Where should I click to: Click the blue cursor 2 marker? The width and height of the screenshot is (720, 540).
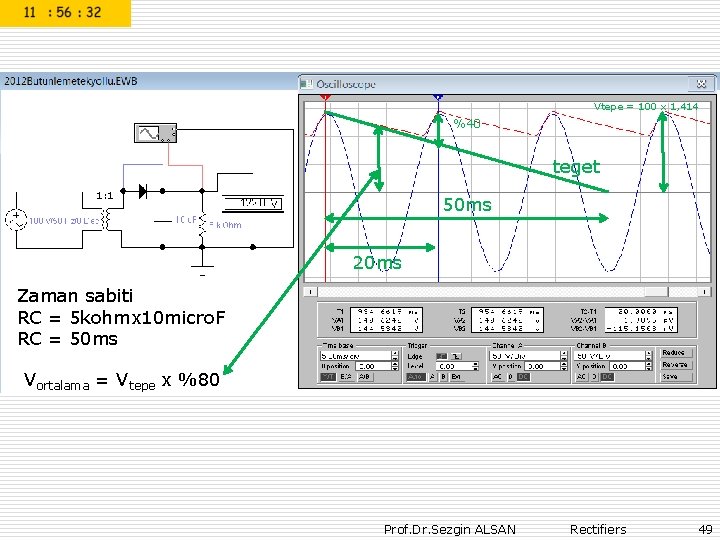pyautogui.click(x=438, y=97)
